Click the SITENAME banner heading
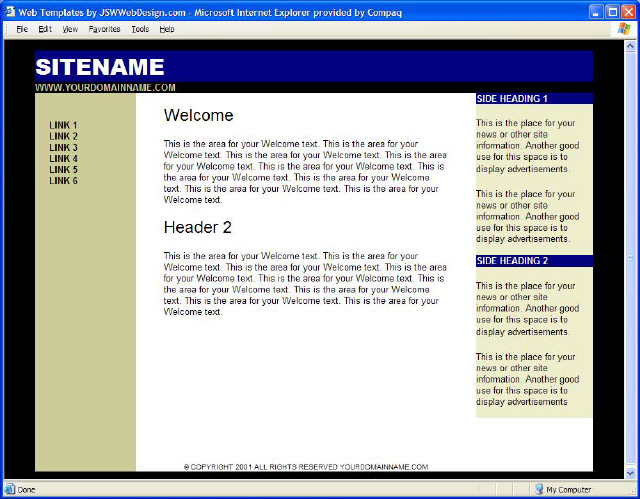 point(100,67)
